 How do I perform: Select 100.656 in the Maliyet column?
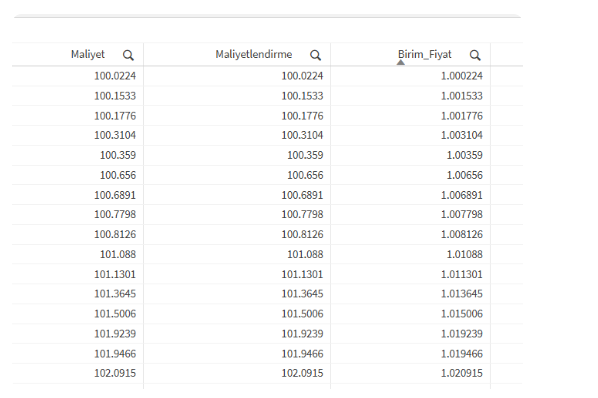point(118,175)
